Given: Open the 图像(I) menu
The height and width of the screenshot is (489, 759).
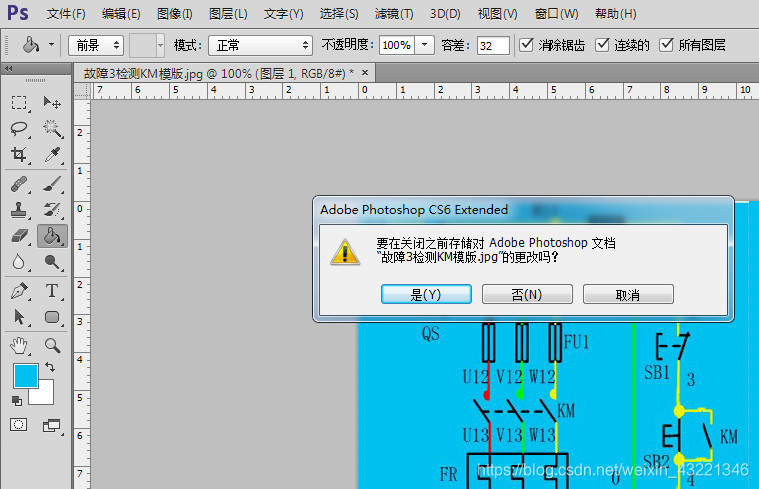Looking at the screenshot, I should point(174,14).
